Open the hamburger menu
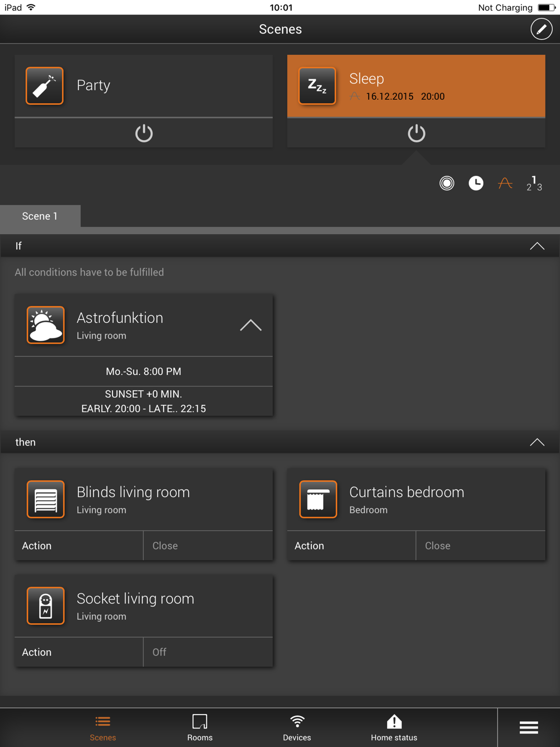 528,727
